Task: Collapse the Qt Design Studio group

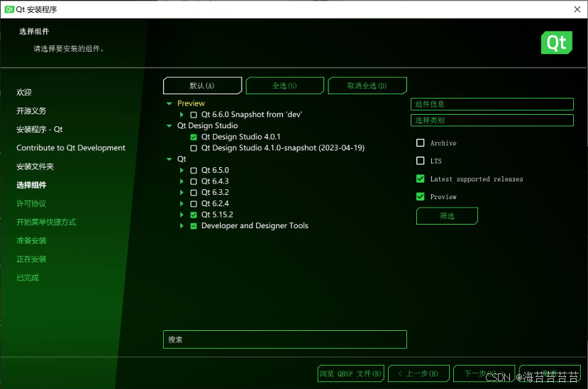Action: click(x=169, y=126)
